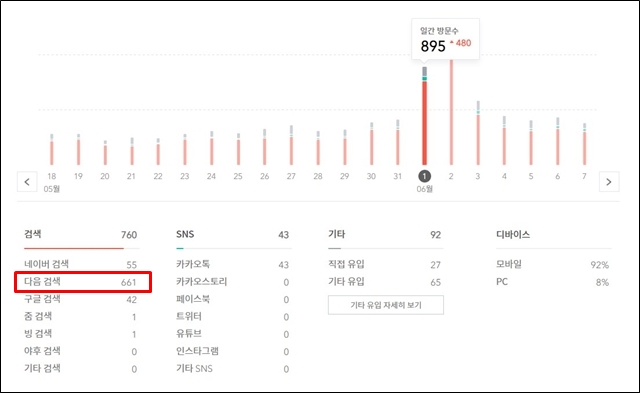The height and width of the screenshot is (393, 640).
Task: Select the bar for June 7
Action: [584, 144]
